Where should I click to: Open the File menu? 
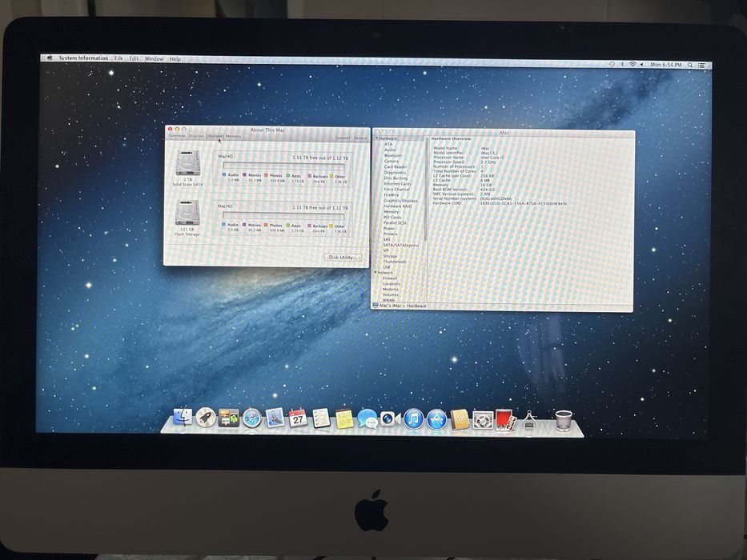[118, 58]
